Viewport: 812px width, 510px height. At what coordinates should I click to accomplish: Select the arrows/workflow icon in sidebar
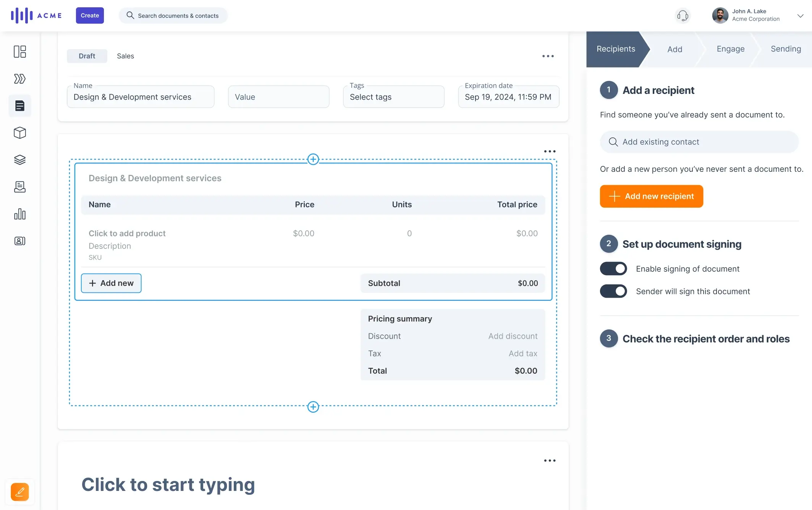tap(20, 79)
